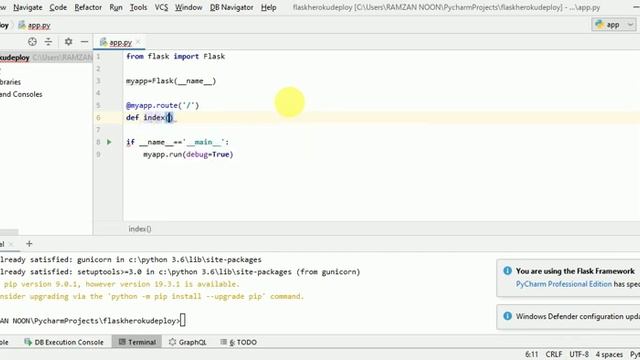Open the Help menu

[x=269, y=7]
